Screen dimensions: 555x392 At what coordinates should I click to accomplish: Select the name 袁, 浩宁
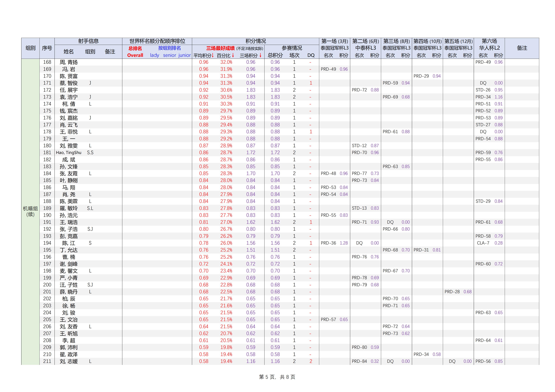pos(69,97)
